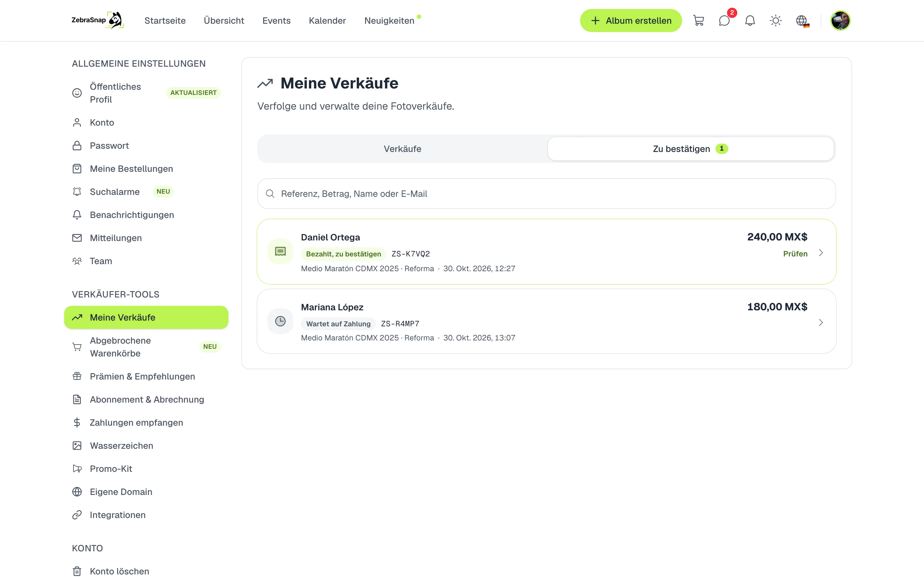Open chat messages with two unread

point(724,21)
